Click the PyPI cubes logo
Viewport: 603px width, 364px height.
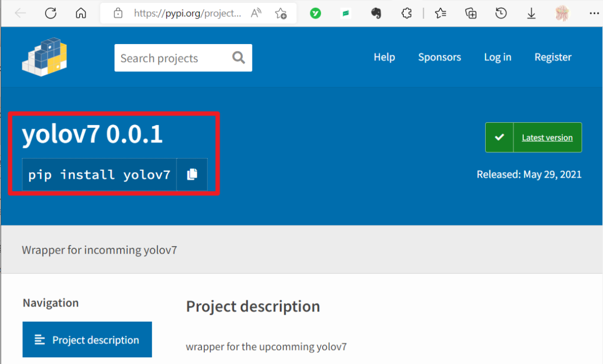click(x=45, y=57)
